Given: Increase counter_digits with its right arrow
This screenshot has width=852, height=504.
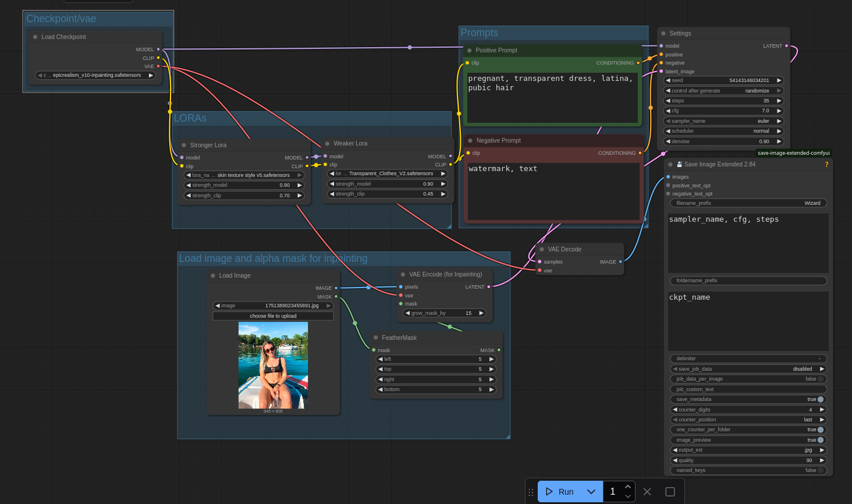Looking at the screenshot, I should click(822, 410).
